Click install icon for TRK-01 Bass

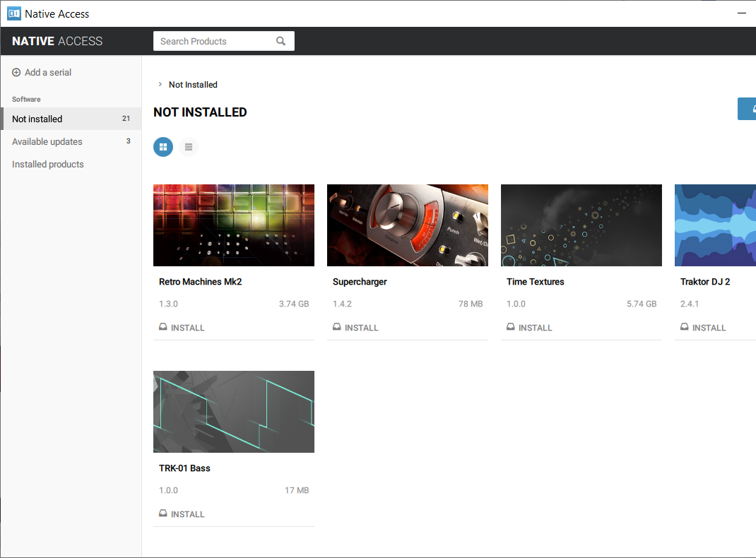[x=163, y=514]
